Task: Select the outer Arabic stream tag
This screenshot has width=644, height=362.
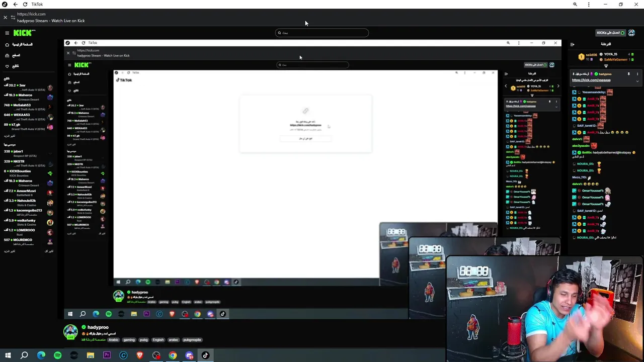Action: click(x=114, y=340)
